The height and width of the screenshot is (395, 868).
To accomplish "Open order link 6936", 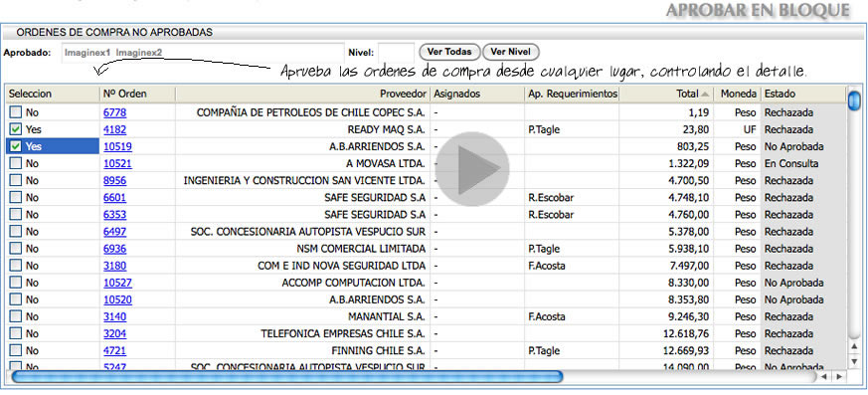I will pyautogui.click(x=114, y=249).
